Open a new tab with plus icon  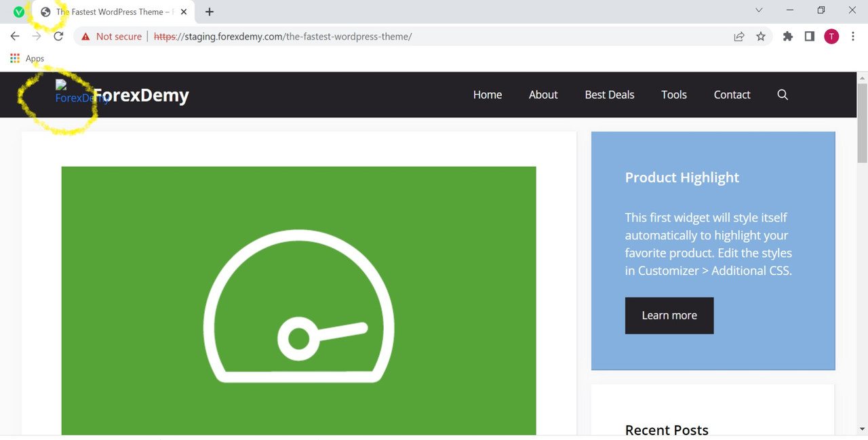coord(210,12)
